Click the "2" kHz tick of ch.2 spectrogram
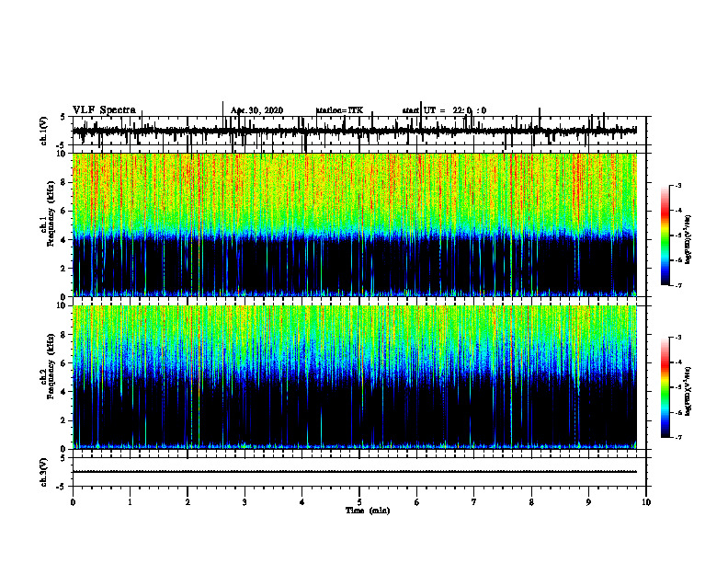The height and width of the screenshot is (563, 728). 65,420
